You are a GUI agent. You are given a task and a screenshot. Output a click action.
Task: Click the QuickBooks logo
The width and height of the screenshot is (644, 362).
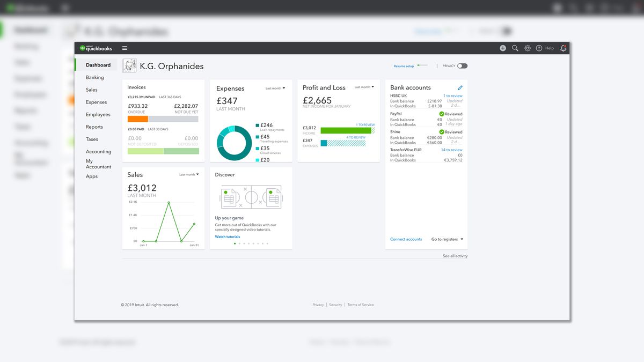click(97, 48)
